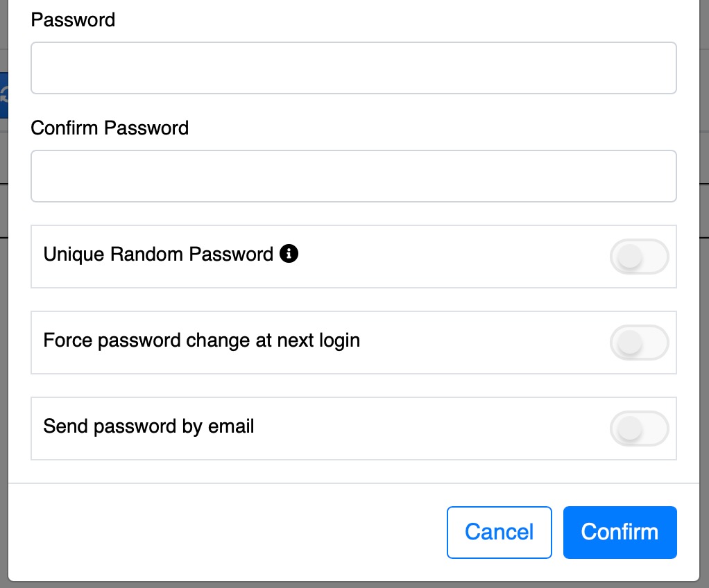Click the empty footer area left of Cancel
709x588 pixels.
point(226,533)
